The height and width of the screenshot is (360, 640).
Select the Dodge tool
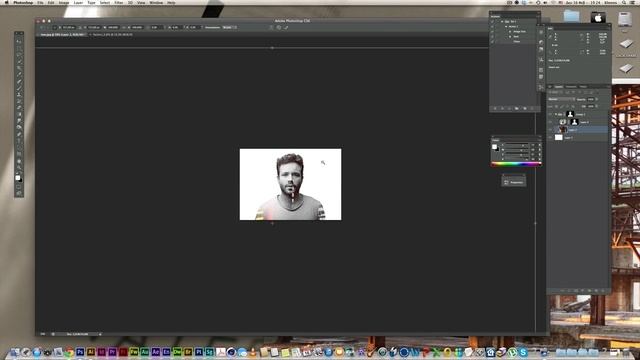click(19, 127)
